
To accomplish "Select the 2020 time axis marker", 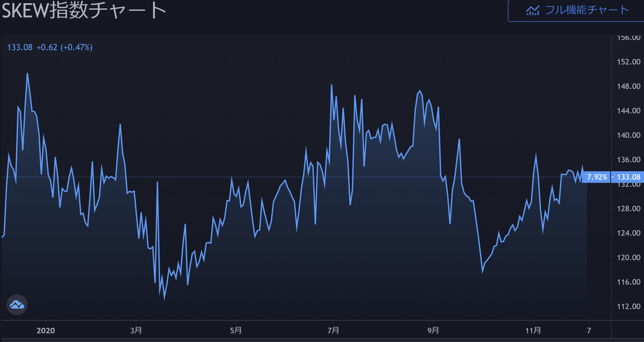I will pos(46,331).
